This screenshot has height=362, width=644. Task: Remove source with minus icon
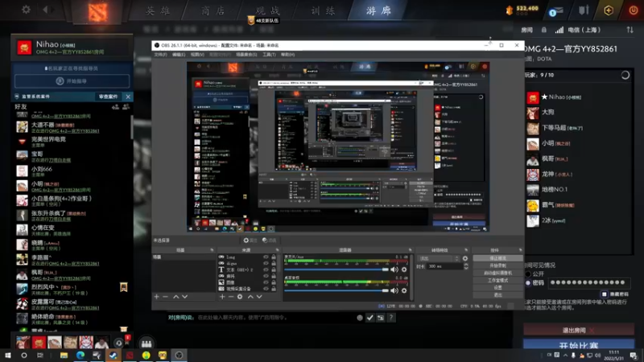(x=231, y=297)
